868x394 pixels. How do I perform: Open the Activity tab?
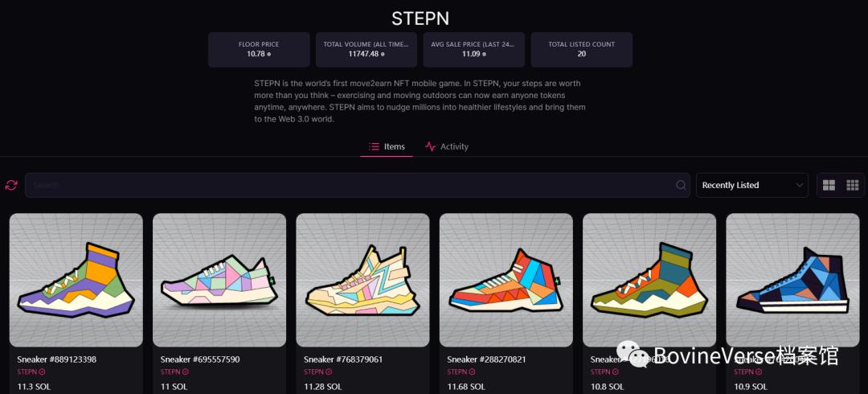pos(447,147)
